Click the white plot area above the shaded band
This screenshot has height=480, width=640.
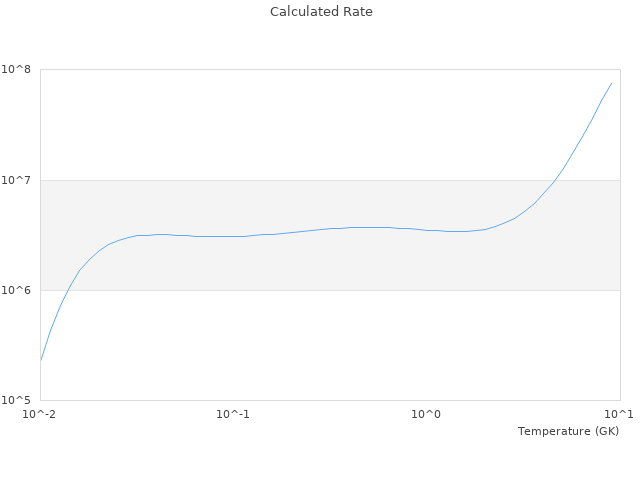click(300, 125)
